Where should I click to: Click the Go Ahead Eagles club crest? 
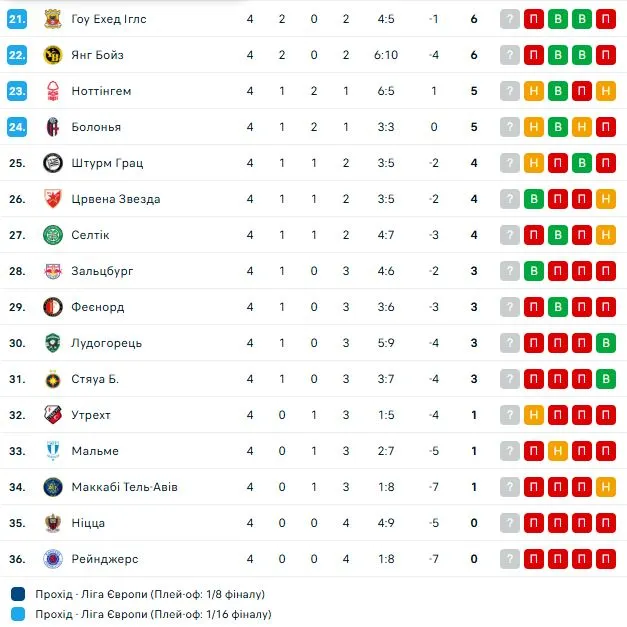click(x=53, y=19)
